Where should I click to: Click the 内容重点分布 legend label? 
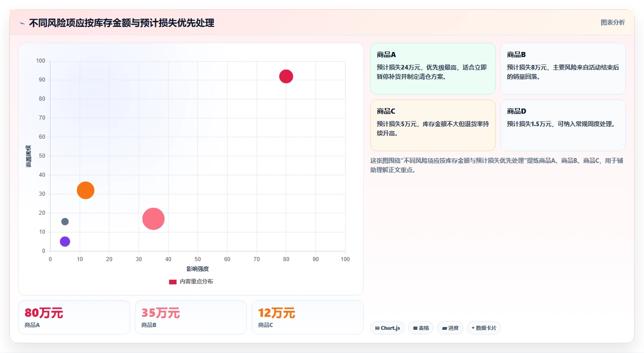196,282
